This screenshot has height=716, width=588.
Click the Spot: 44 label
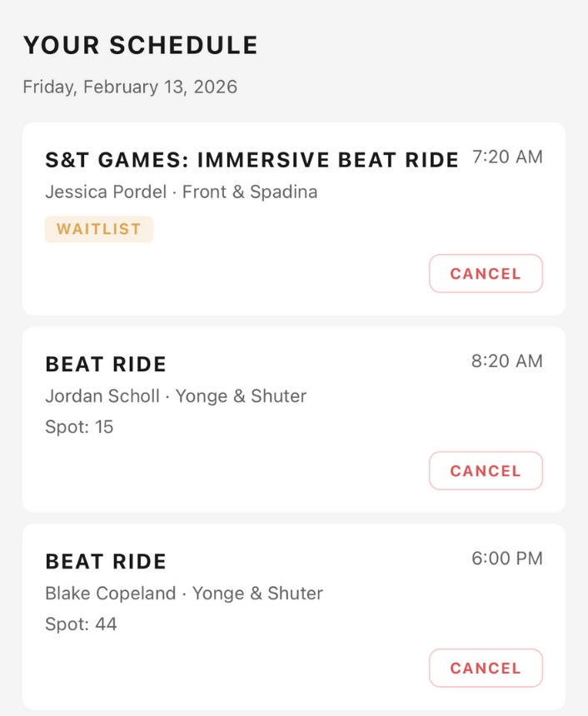(x=81, y=624)
